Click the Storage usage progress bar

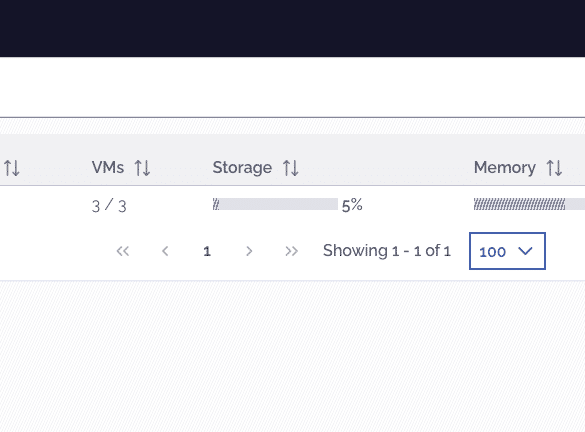275,204
